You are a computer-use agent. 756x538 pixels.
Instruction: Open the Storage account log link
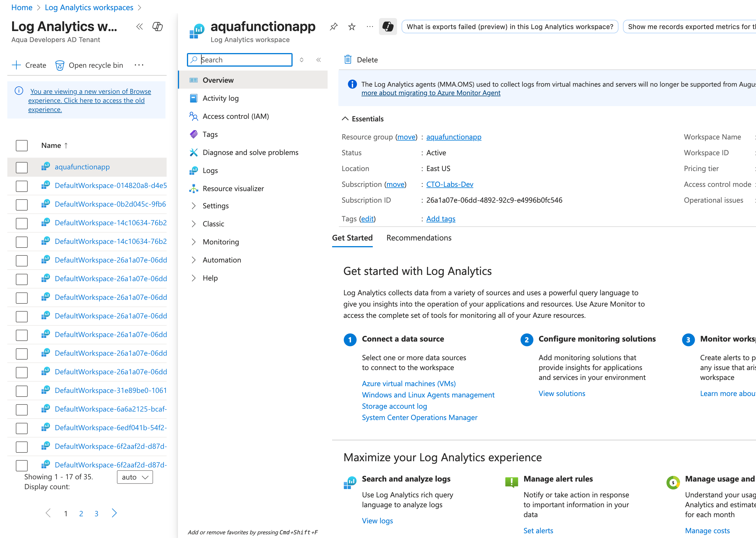pyautogui.click(x=394, y=406)
